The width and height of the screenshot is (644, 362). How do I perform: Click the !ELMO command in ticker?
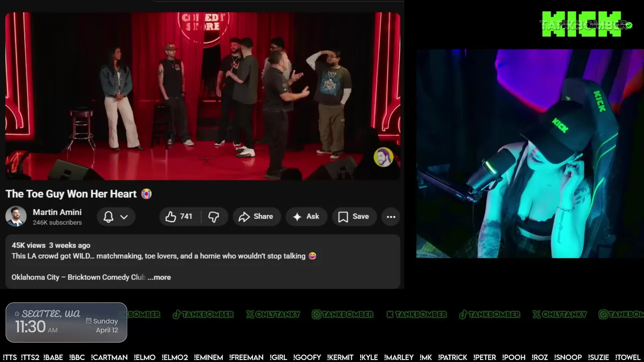(144, 357)
